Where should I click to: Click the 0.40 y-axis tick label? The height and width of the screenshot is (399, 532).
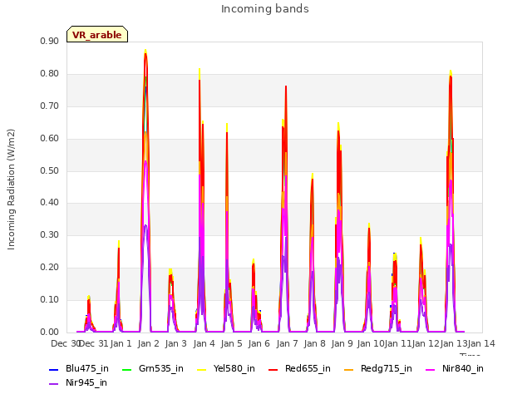49,203
